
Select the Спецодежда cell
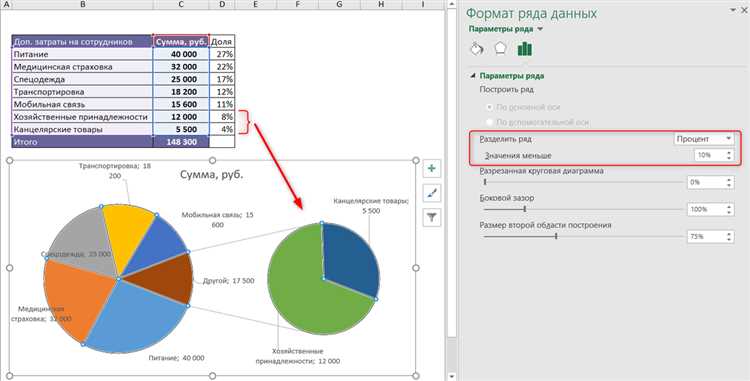coord(82,79)
